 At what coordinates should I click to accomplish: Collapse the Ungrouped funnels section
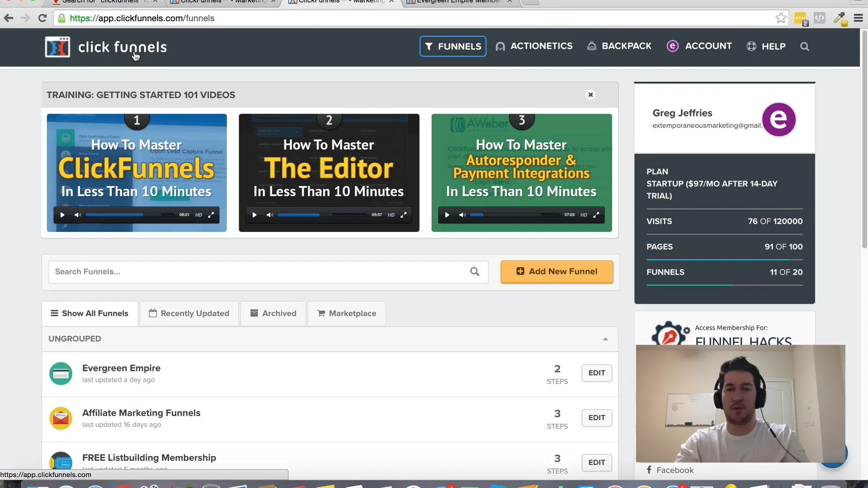pyautogui.click(x=605, y=339)
